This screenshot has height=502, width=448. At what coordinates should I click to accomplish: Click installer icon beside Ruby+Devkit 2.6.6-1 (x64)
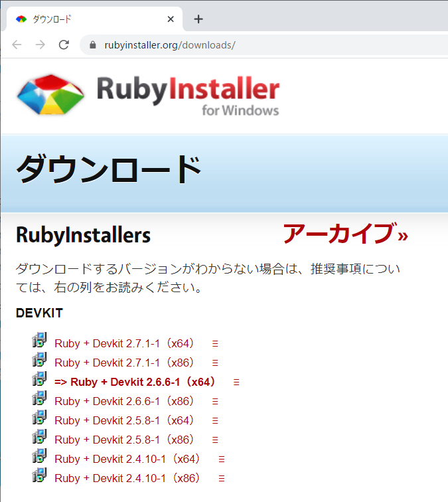(40, 380)
